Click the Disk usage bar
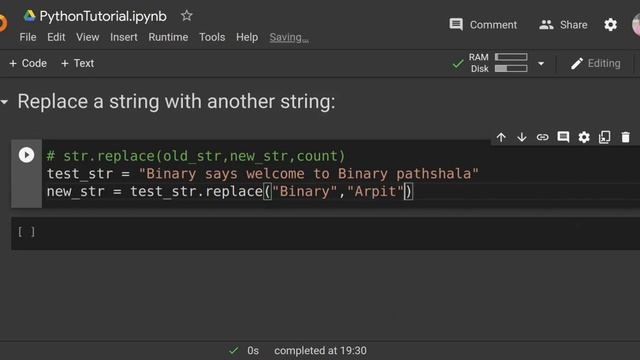Viewport: 640px width, 360px height. (x=511, y=69)
